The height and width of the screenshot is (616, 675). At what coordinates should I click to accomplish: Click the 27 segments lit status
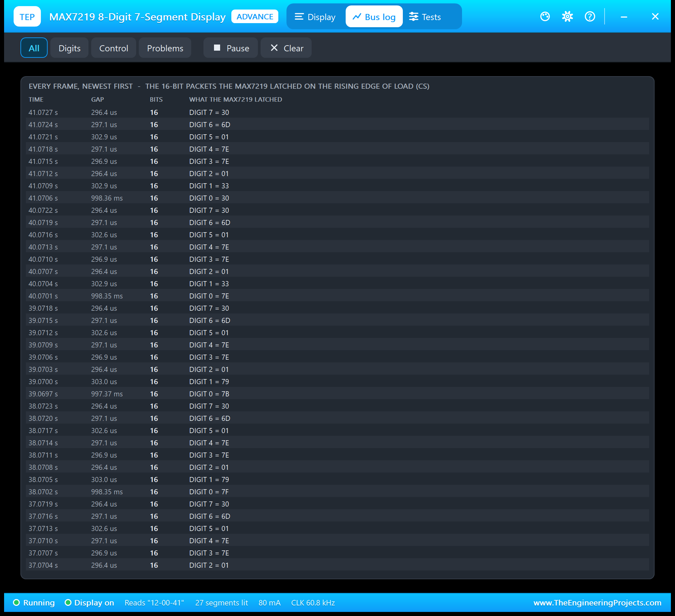221,603
